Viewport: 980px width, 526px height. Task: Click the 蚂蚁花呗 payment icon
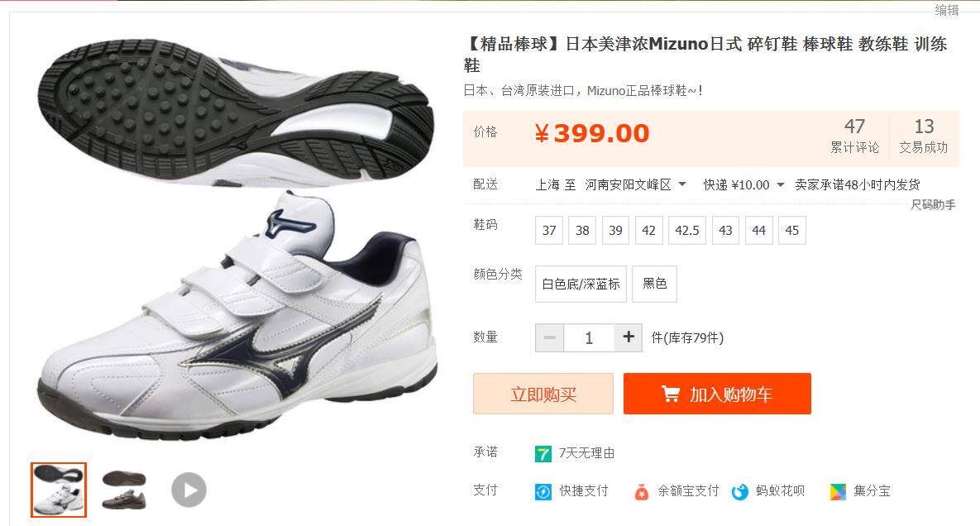pos(740,492)
